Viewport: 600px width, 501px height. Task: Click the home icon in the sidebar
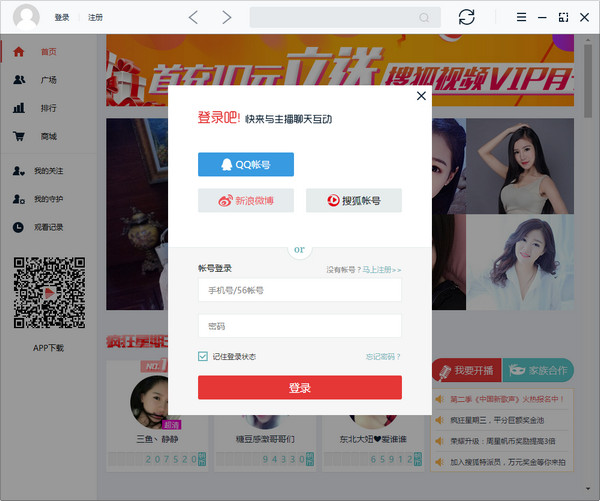(19, 52)
